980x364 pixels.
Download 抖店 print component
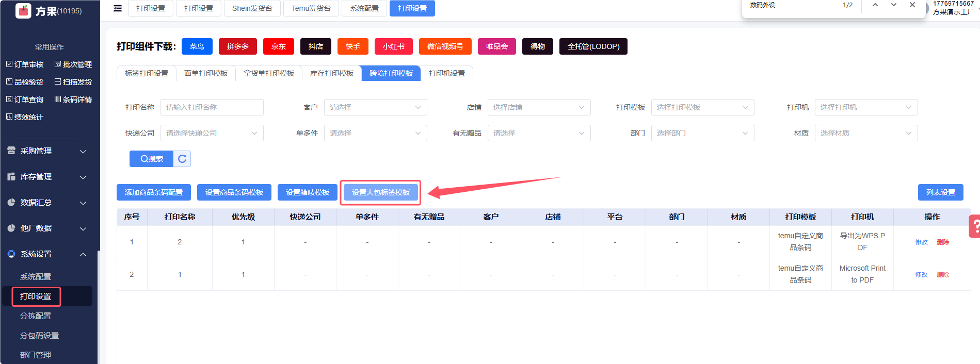click(x=316, y=46)
